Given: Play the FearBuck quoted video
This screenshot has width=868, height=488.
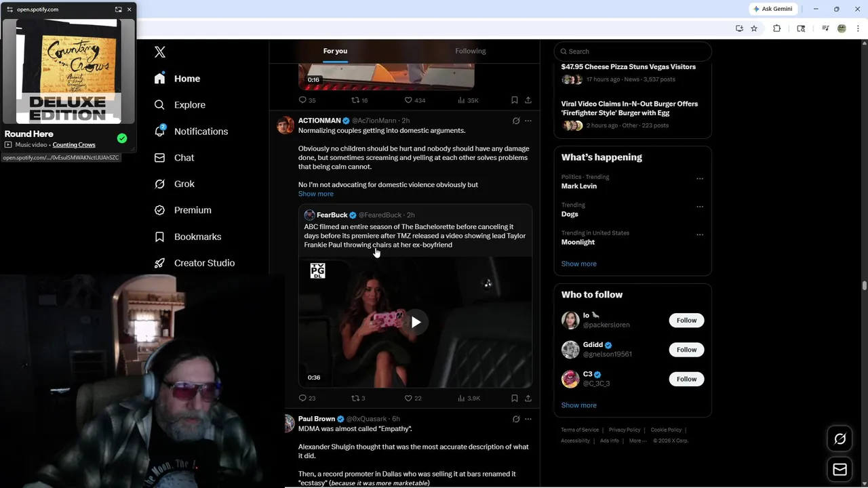Looking at the screenshot, I should (x=416, y=323).
